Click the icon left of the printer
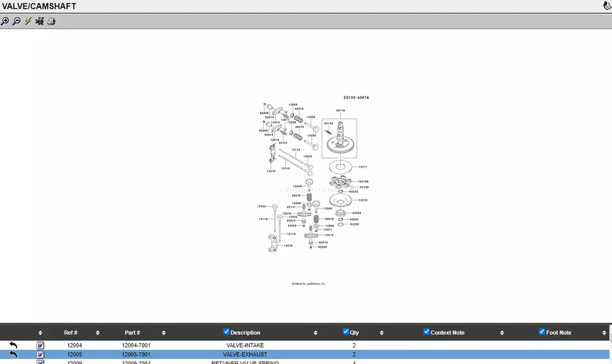612x364 pixels. click(x=40, y=21)
